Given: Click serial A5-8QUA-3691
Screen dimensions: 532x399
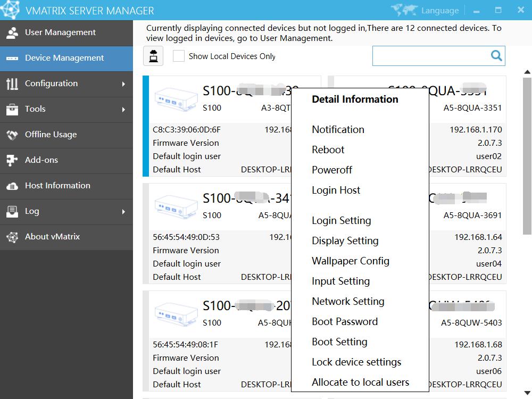Looking at the screenshot, I should (472, 215).
